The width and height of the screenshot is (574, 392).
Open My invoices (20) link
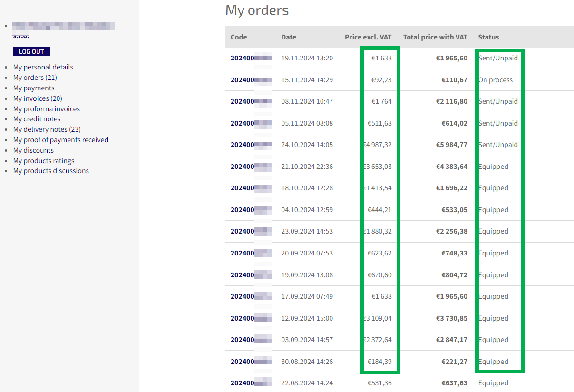[38, 98]
